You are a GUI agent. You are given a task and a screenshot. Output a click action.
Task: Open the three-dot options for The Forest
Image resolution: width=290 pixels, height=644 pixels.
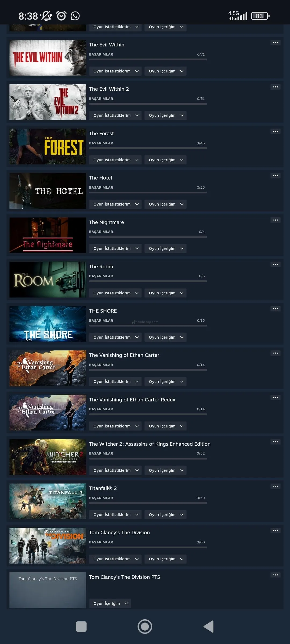[x=275, y=131]
